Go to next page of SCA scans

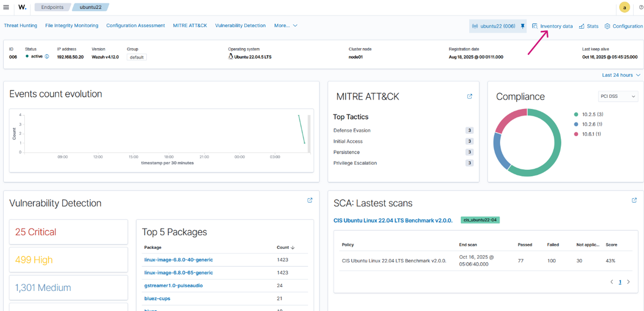pos(628,282)
